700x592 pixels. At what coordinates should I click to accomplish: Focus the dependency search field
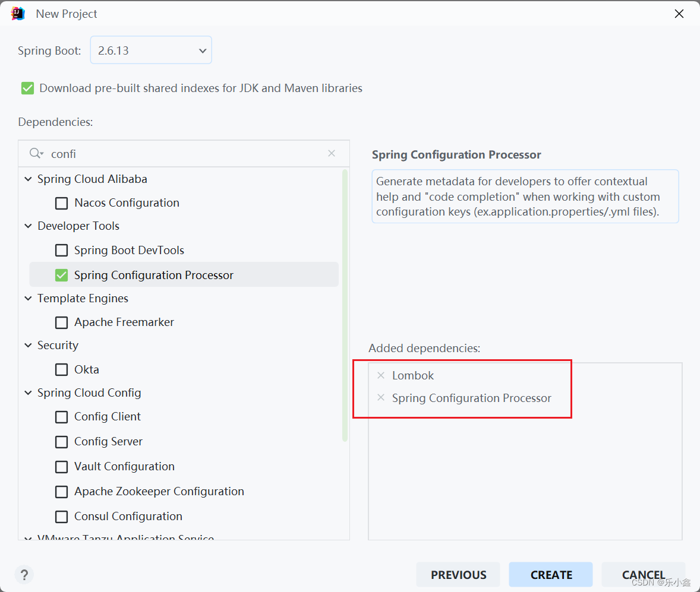click(x=184, y=153)
